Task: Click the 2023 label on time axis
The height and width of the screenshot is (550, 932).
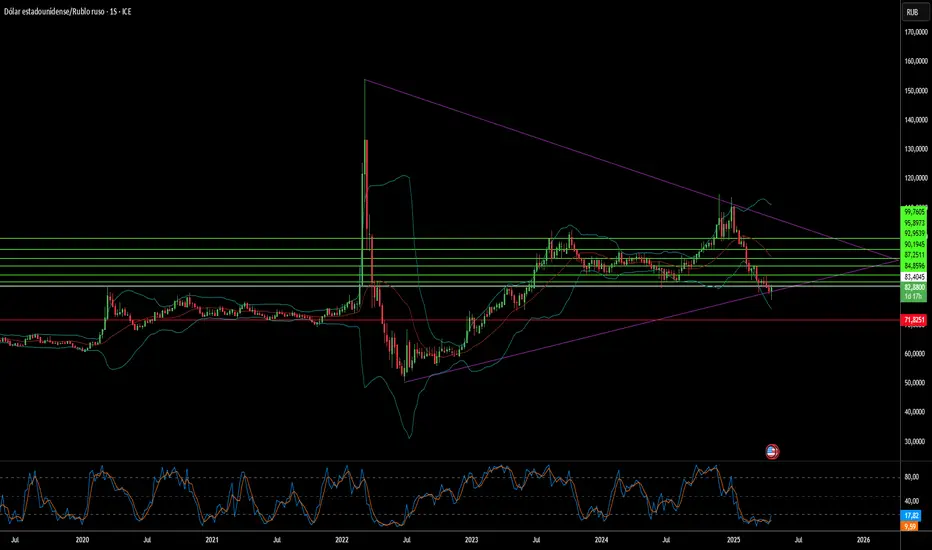Action: pyautogui.click(x=471, y=540)
